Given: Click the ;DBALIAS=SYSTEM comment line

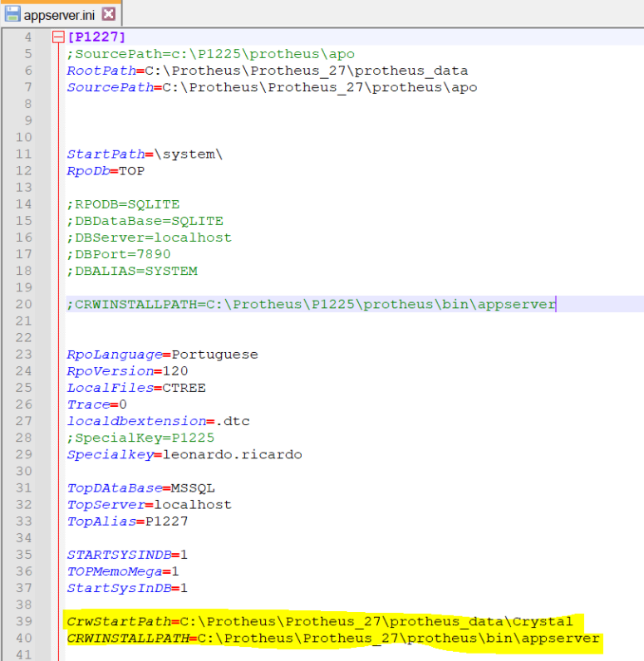Looking at the screenshot, I should coord(132,271).
